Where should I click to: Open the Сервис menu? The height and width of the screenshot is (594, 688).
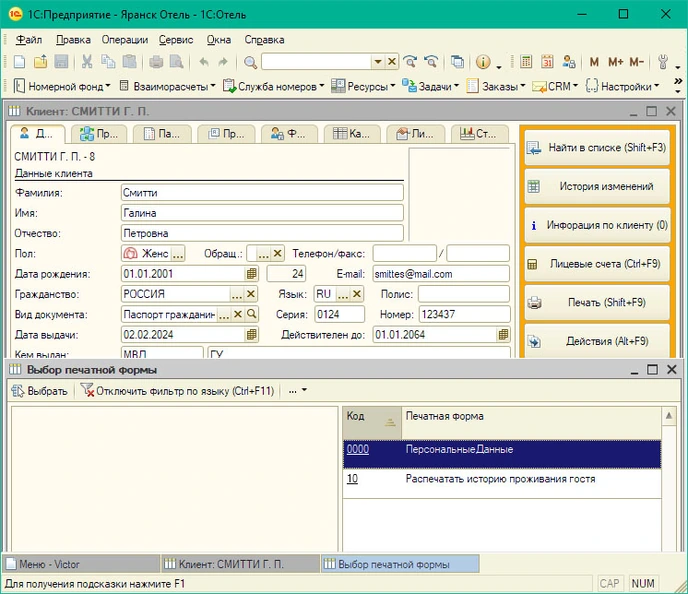(x=176, y=40)
